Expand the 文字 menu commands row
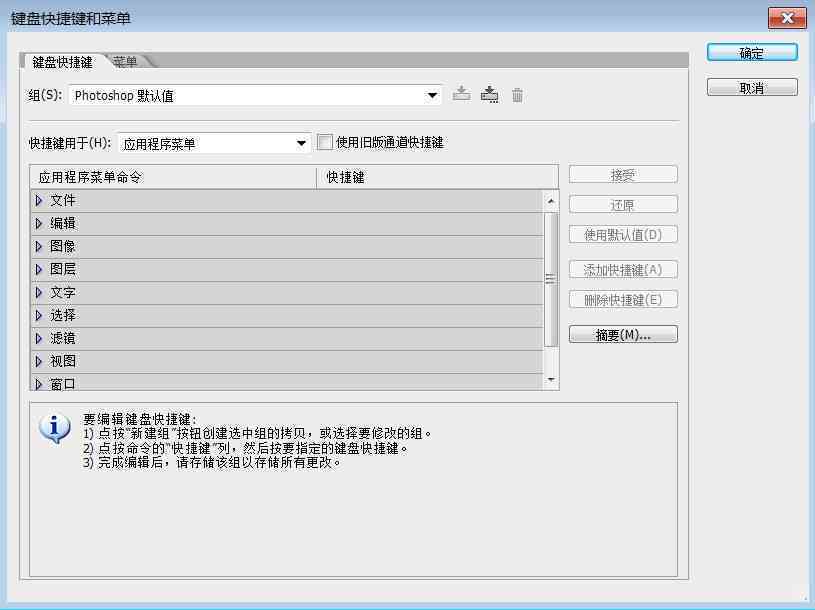Image resolution: width=815 pixels, height=610 pixels. click(38, 293)
